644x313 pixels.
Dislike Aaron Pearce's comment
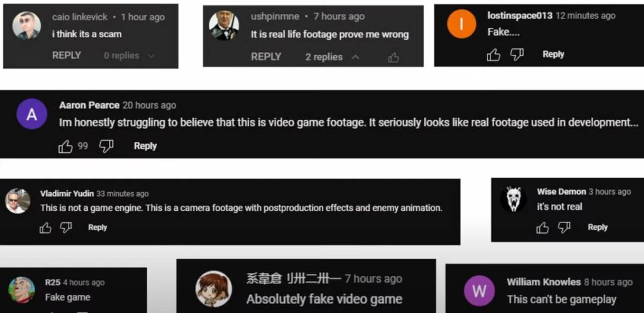(106, 146)
